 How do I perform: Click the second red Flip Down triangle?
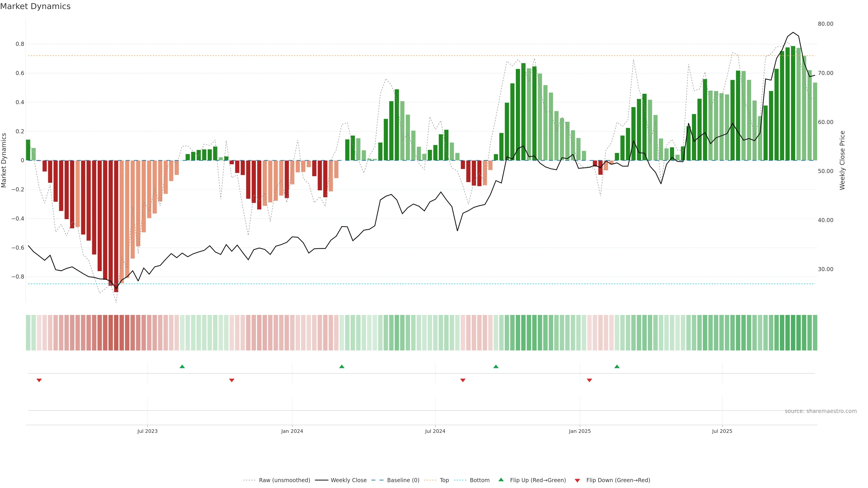click(231, 380)
